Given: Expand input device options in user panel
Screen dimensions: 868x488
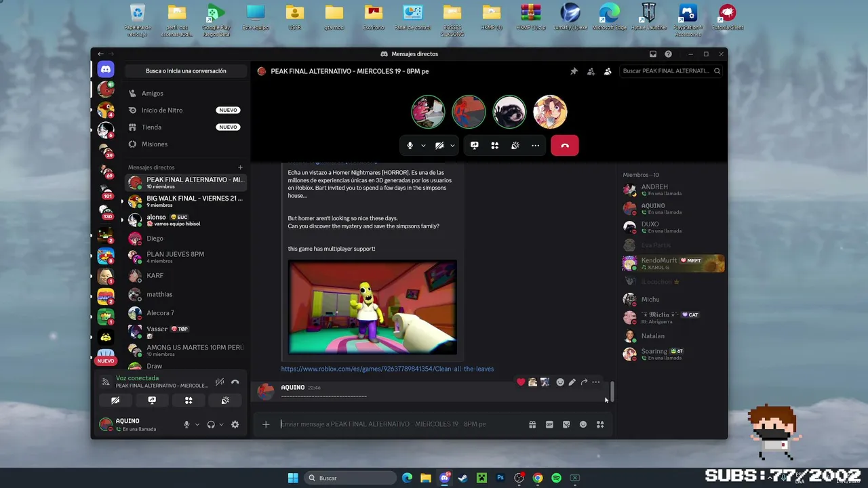Looking at the screenshot, I should (x=197, y=424).
